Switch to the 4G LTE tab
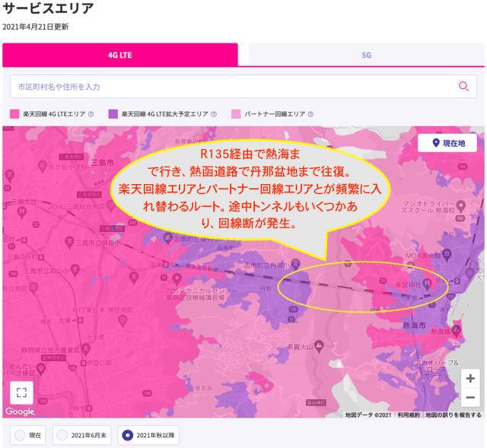487x448 pixels. [x=120, y=55]
